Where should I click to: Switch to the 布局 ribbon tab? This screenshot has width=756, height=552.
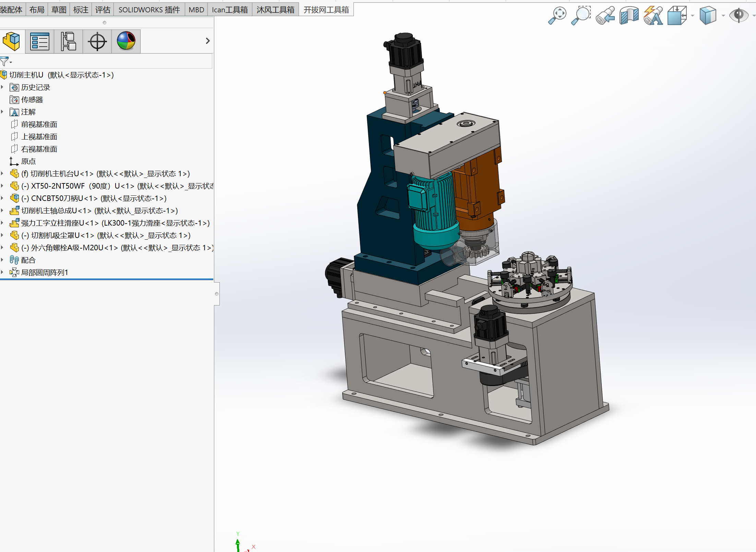tap(37, 10)
